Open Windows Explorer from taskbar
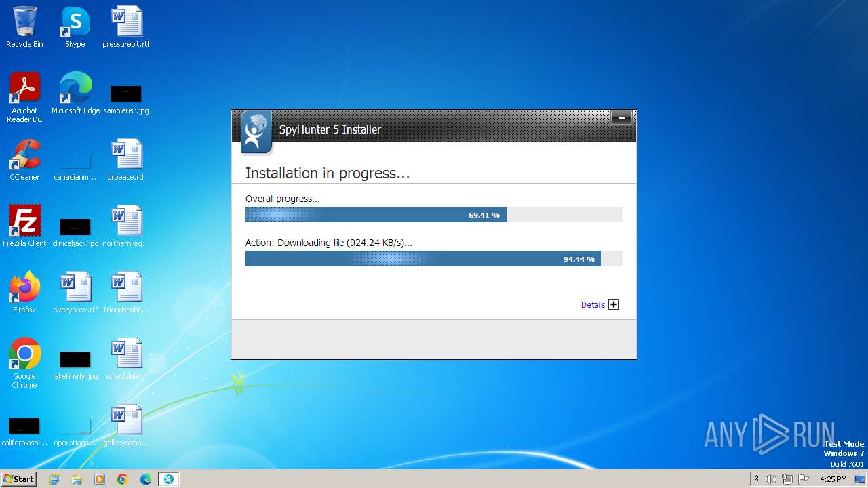Viewport: 868px width, 488px height. point(77,479)
